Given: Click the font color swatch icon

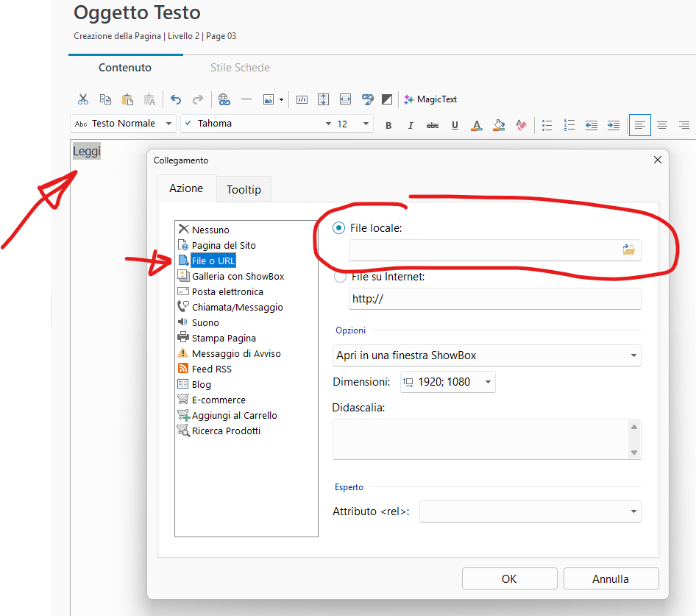Looking at the screenshot, I should point(477,125).
